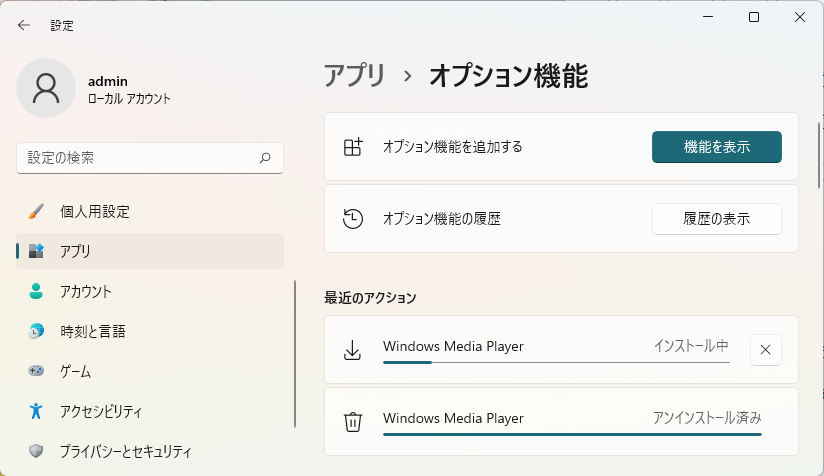The height and width of the screenshot is (476, 824).
Task: Click the 時刻と言語 globe clock icon
Action: [x=37, y=331]
